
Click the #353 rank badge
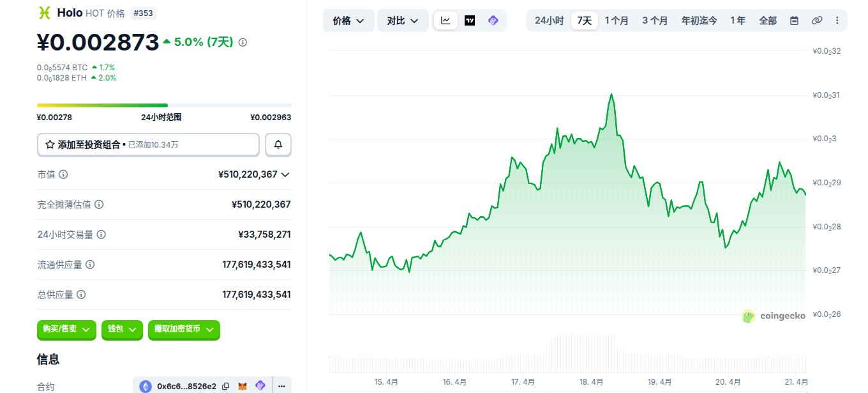coord(144,13)
